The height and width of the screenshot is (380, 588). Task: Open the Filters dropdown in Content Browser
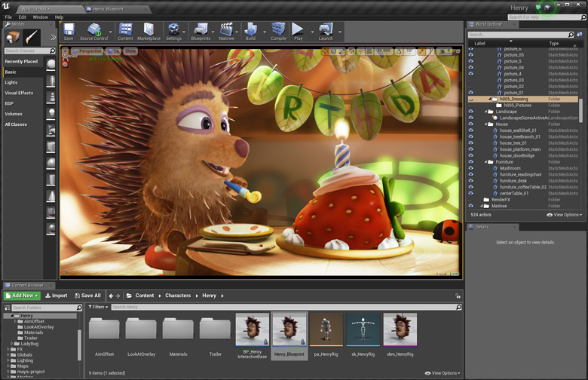click(x=97, y=308)
